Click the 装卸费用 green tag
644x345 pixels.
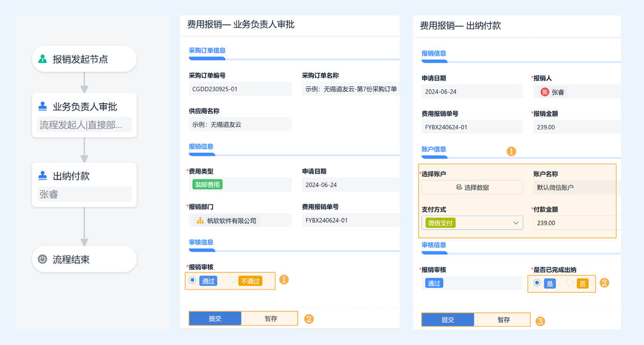click(x=207, y=185)
